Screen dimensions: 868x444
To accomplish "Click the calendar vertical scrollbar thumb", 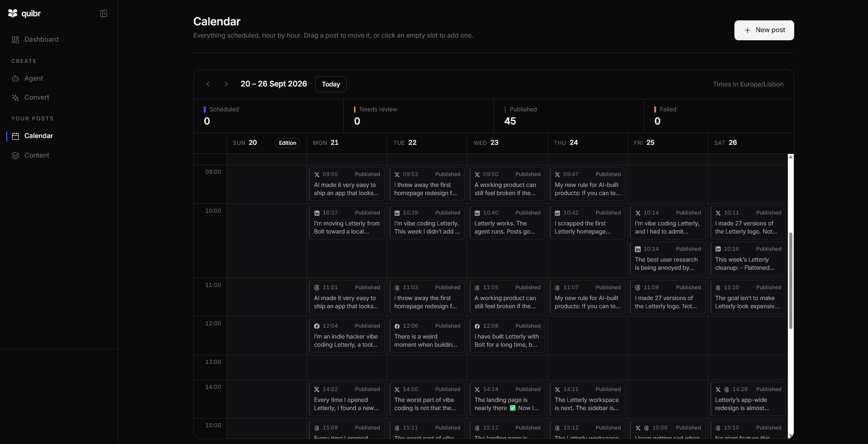I will click(791, 281).
